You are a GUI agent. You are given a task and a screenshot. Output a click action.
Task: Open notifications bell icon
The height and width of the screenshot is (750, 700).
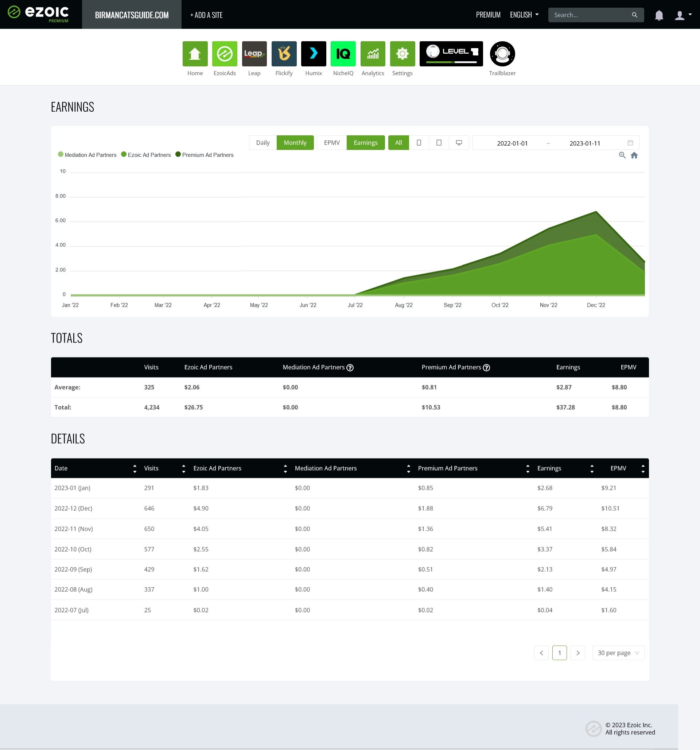[x=659, y=15]
